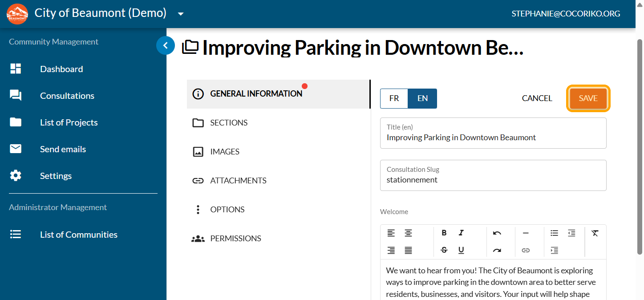Click the italic formatting icon
Viewport: 644px width, 300px height.
point(461,233)
